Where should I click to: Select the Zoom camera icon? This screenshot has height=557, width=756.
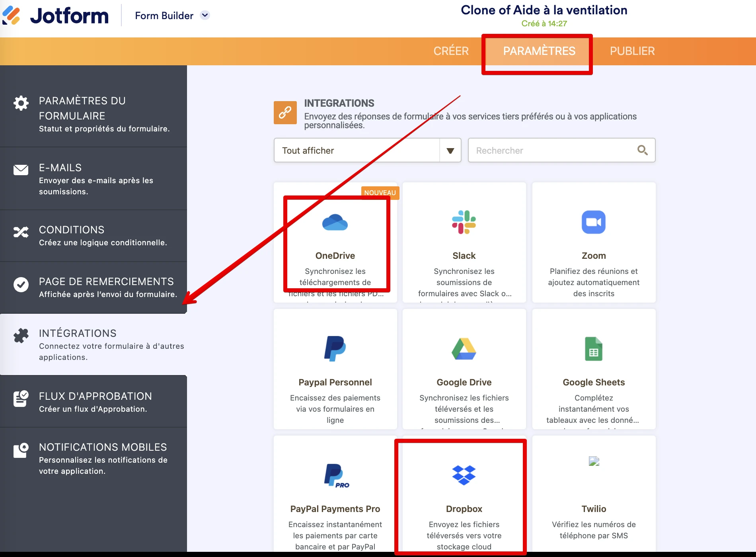click(x=593, y=222)
